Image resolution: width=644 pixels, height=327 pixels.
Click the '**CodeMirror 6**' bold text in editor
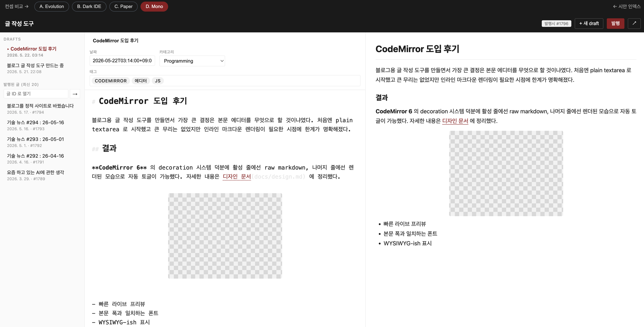[119, 167]
